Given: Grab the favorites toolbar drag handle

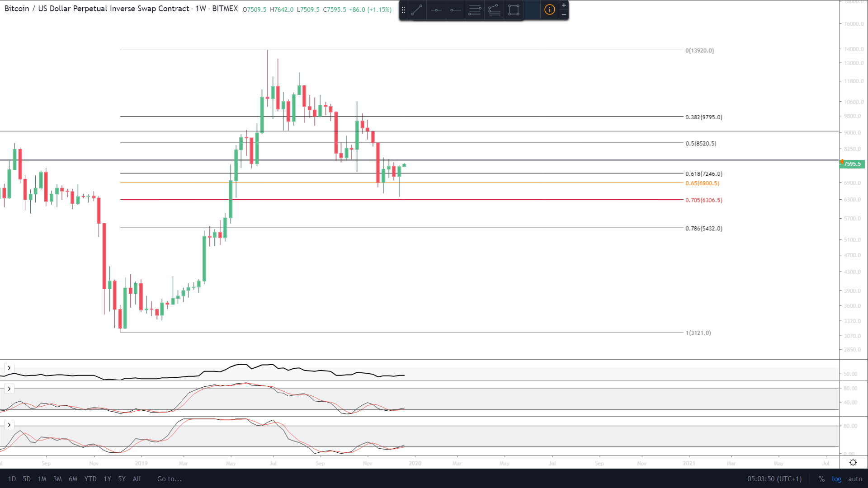Looking at the screenshot, I should pyautogui.click(x=403, y=10).
